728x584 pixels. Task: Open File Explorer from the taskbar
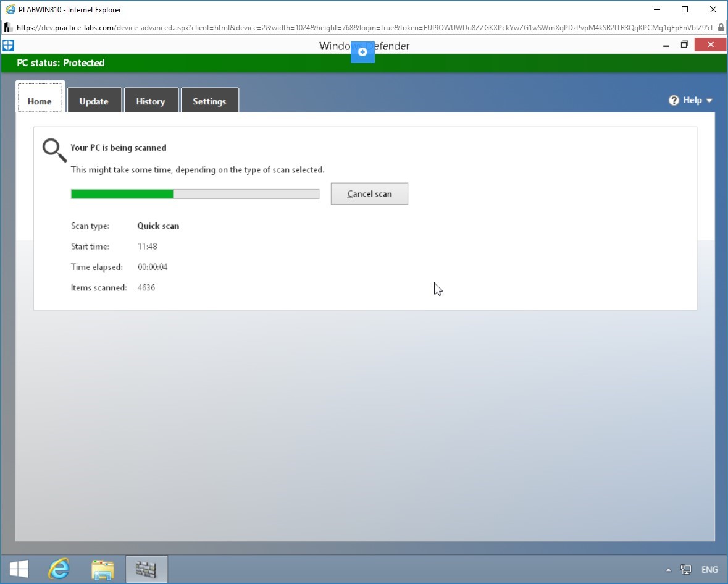click(x=103, y=569)
